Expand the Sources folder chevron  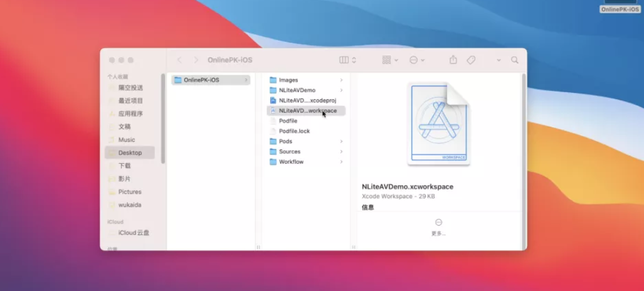341,152
